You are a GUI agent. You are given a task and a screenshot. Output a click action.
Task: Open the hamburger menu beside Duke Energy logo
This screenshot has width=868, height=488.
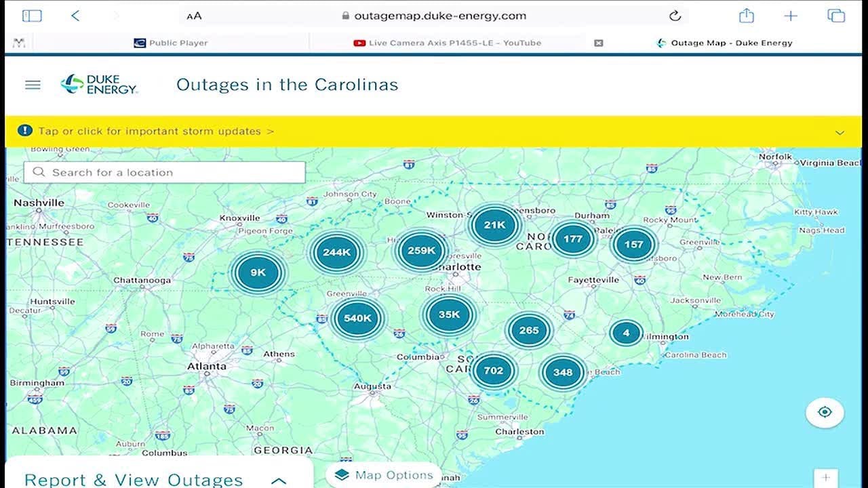pyautogui.click(x=33, y=85)
